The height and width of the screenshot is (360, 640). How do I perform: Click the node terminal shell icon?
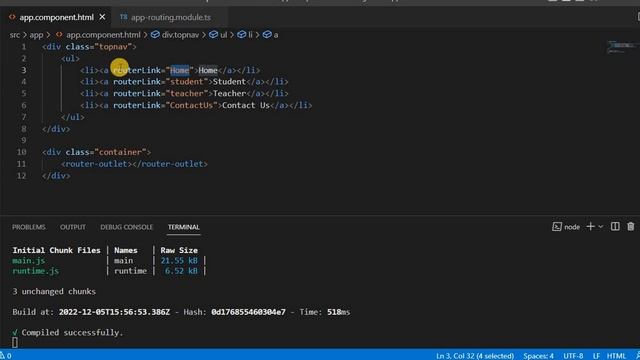pos(557,227)
